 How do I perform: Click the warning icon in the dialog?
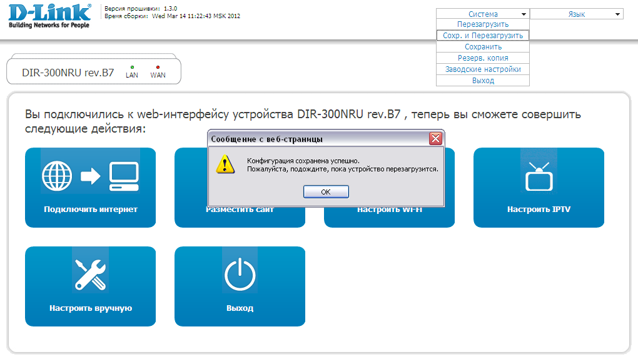point(225,164)
